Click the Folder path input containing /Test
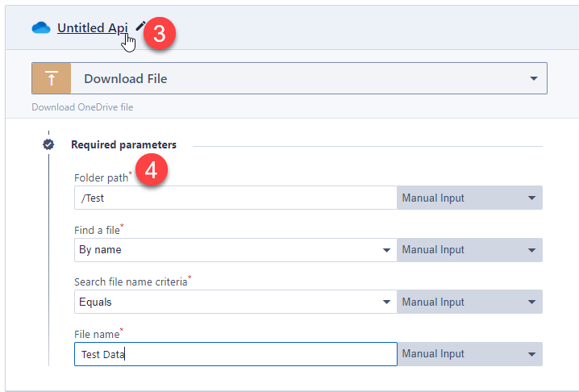Image resolution: width=579 pixels, height=392 pixels. [235, 198]
